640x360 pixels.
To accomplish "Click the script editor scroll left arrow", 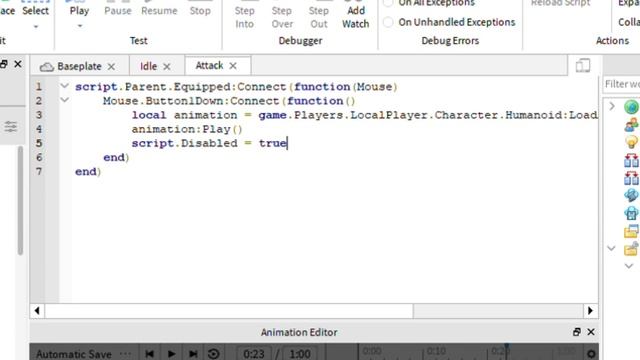I will tap(37, 311).
